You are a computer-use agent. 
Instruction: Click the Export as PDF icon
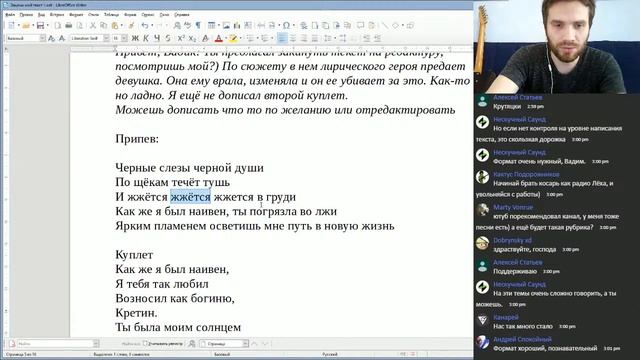pyautogui.click(x=58, y=26)
